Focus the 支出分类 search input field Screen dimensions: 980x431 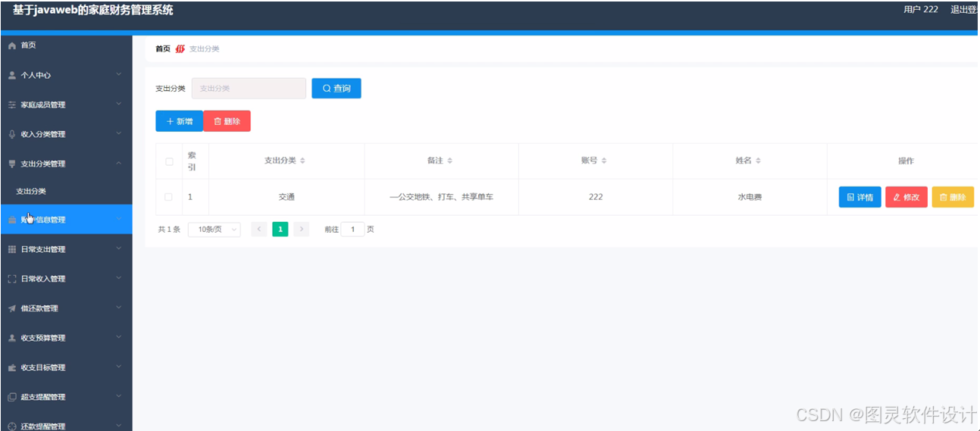coord(249,89)
